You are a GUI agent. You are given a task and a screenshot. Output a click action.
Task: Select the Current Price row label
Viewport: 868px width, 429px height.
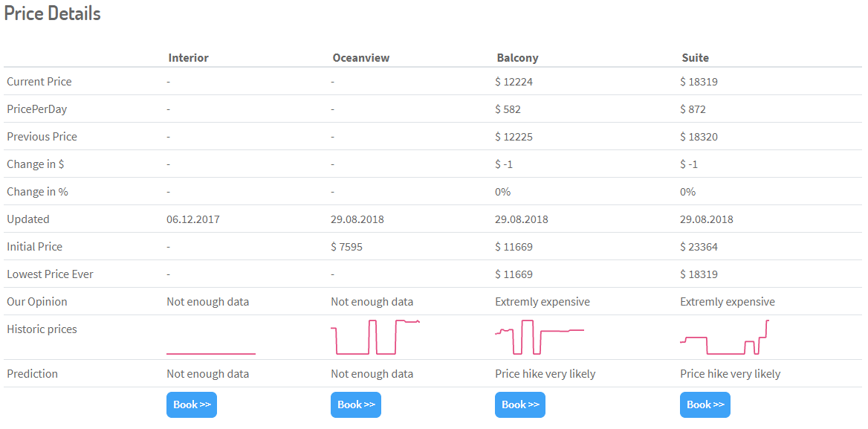pyautogui.click(x=39, y=81)
